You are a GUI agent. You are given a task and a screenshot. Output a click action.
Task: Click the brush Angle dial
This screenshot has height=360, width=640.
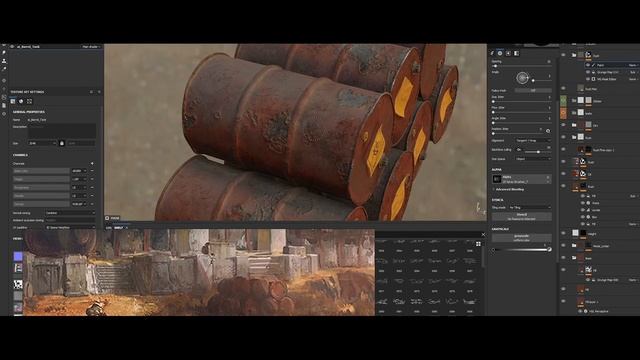pos(522,78)
